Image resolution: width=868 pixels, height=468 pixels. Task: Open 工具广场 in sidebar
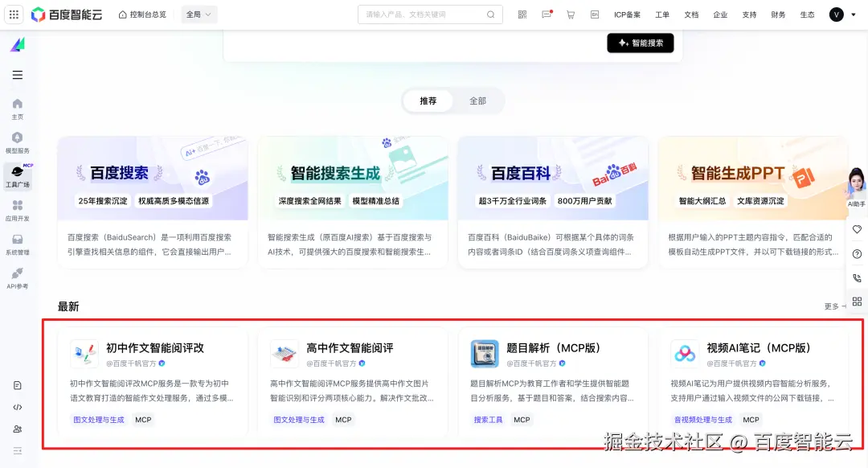18,176
